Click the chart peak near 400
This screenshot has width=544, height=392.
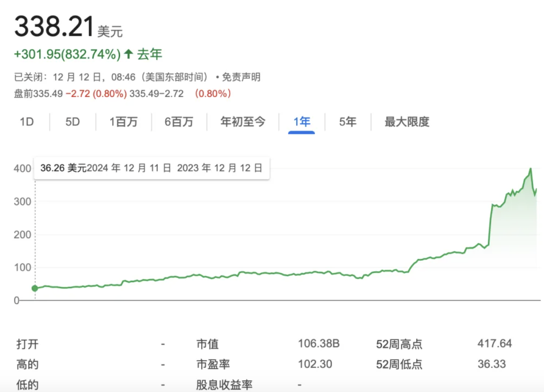click(531, 169)
